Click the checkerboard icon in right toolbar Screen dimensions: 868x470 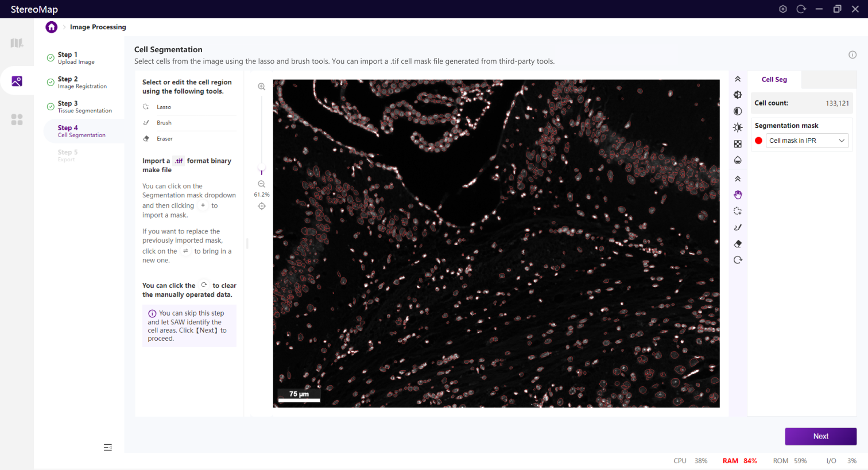(738, 144)
